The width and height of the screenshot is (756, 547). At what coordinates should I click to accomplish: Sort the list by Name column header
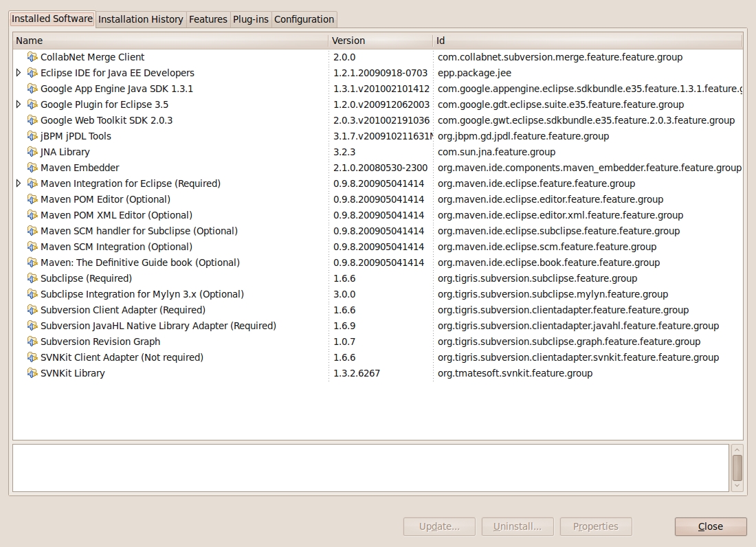(170, 41)
